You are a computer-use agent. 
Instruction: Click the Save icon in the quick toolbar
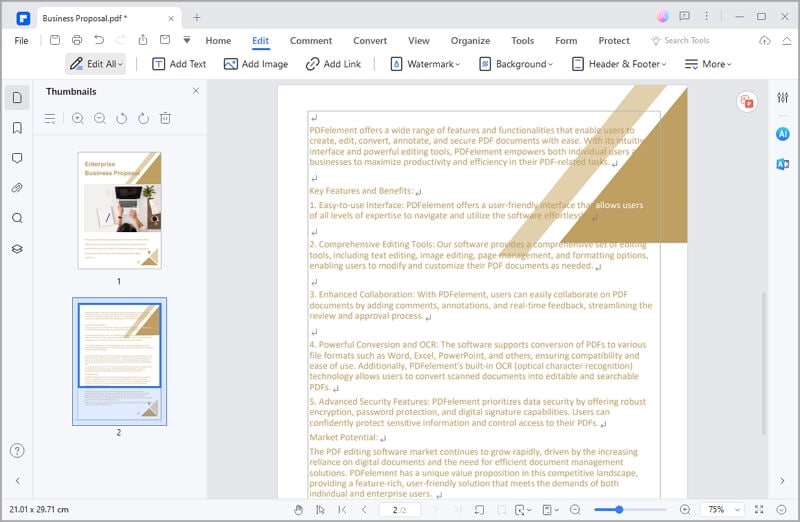click(x=55, y=40)
